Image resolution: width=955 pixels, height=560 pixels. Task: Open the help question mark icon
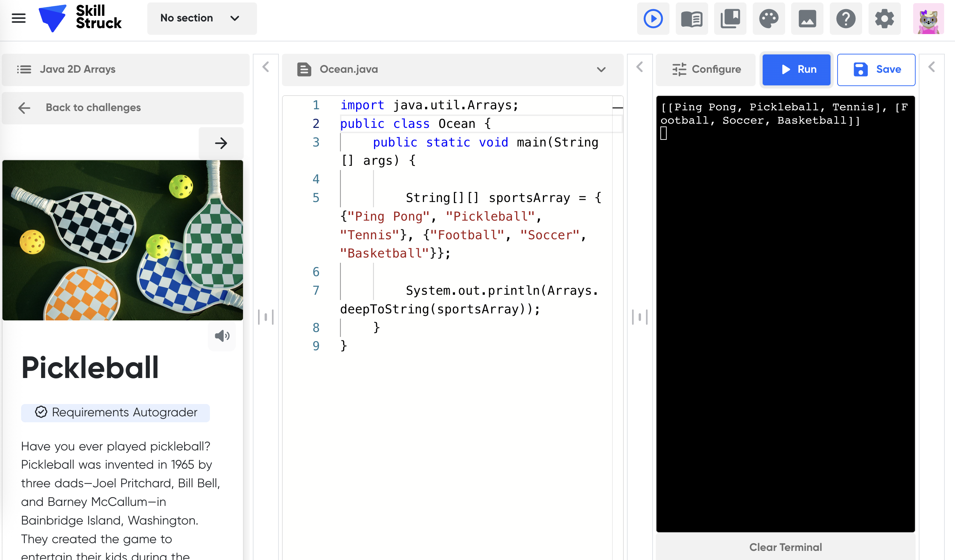[x=846, y=19]
